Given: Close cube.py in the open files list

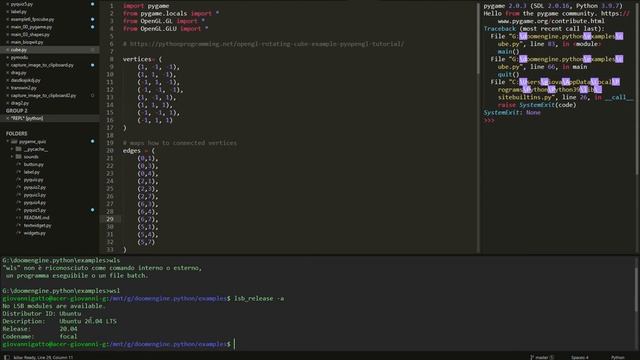Looking at the screenshot, I should click(x=7, y=50).
